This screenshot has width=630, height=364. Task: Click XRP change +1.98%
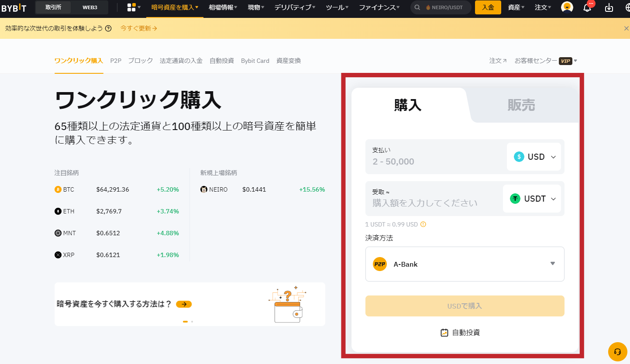point(168,255)
